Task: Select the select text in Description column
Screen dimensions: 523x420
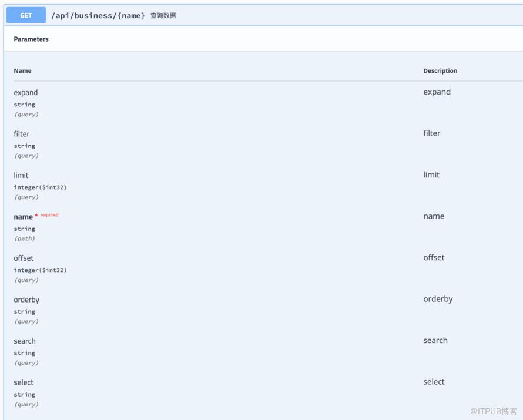Action: 434,382
